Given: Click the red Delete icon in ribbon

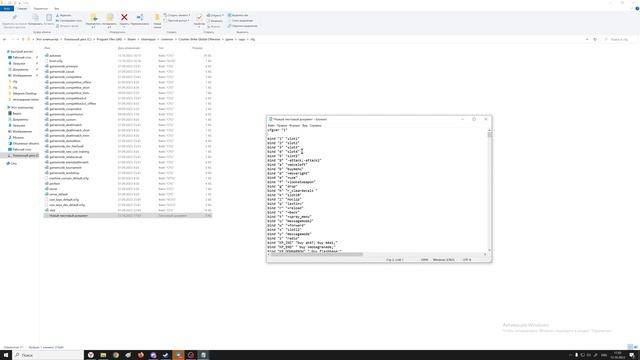Looking at the screenshot, I should [x=124, y=17].
